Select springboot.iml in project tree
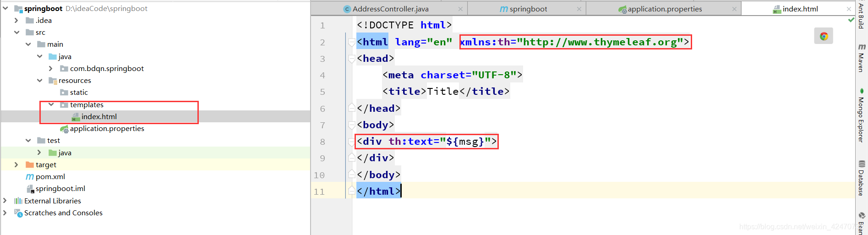868x235 pixels. click(155, 189)
